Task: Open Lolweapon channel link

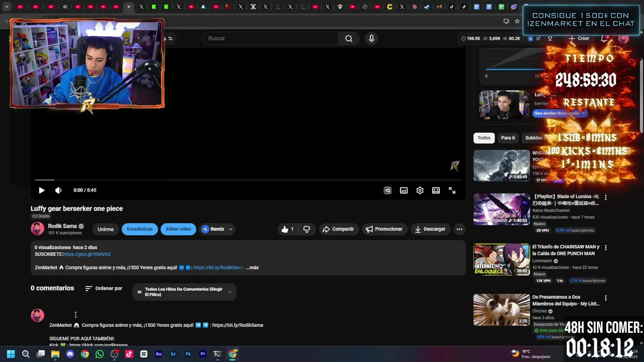Action: click(x=542, y=261)
